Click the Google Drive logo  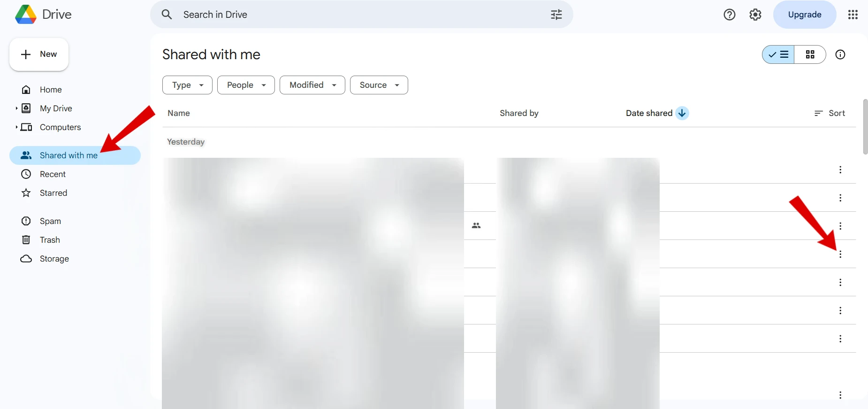(26, 15)
